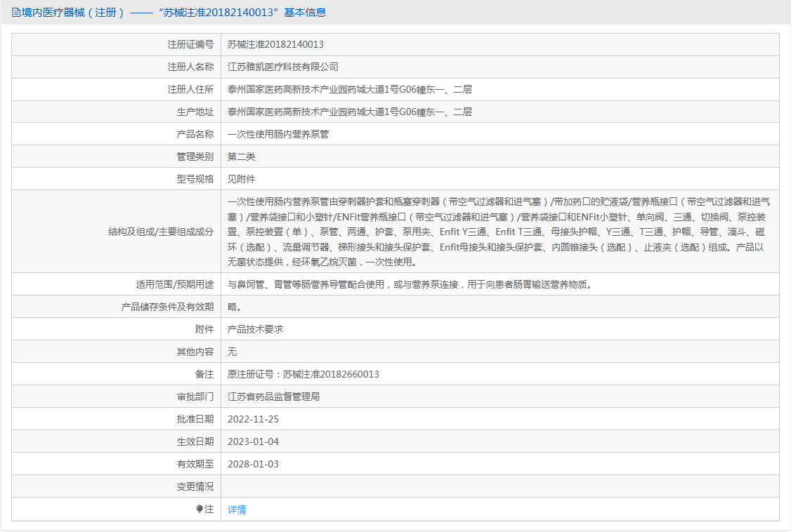Screen dimensions: 791x532
Task: Select the approval date 2022-11-25
Action: tap(253, 419)
